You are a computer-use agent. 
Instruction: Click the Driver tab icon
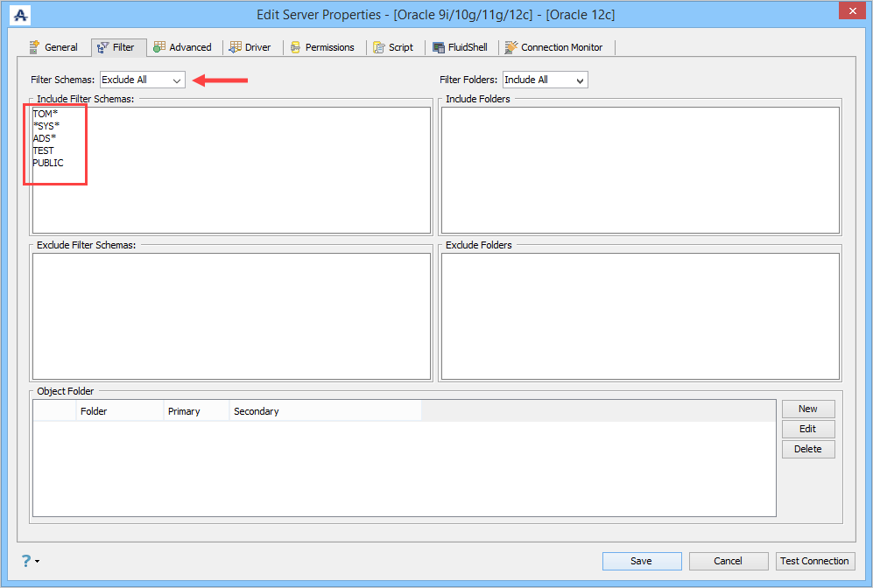click(x=236, y=47)
